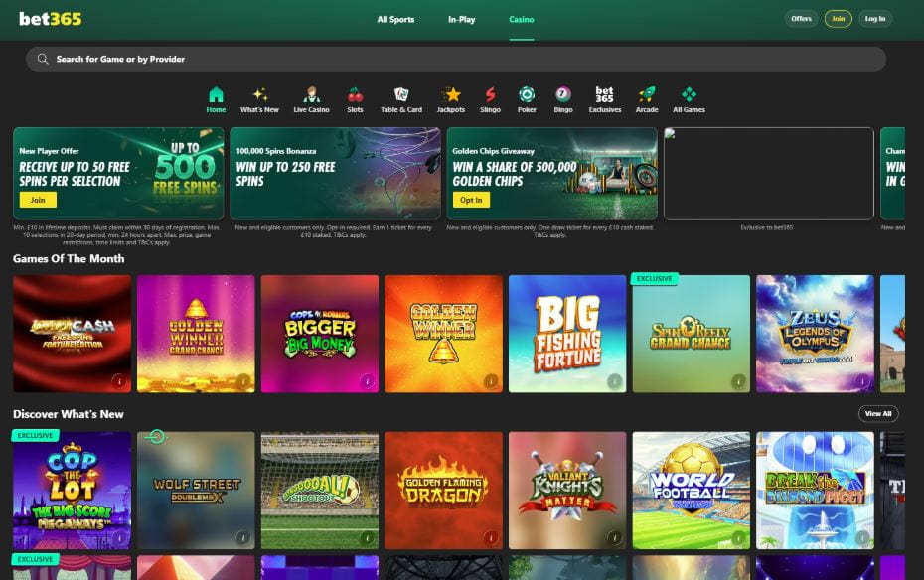Open the What's New category

click(x=259, y=99)
